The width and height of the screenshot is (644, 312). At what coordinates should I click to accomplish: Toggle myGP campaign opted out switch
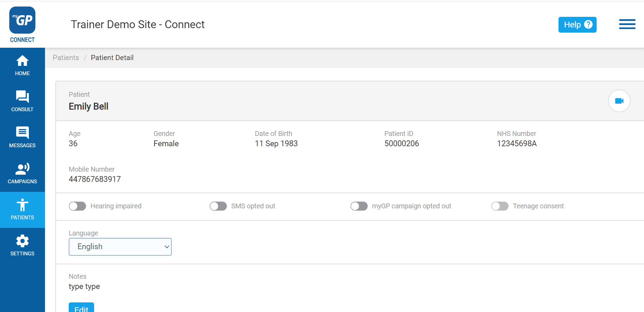click(359, 206)
